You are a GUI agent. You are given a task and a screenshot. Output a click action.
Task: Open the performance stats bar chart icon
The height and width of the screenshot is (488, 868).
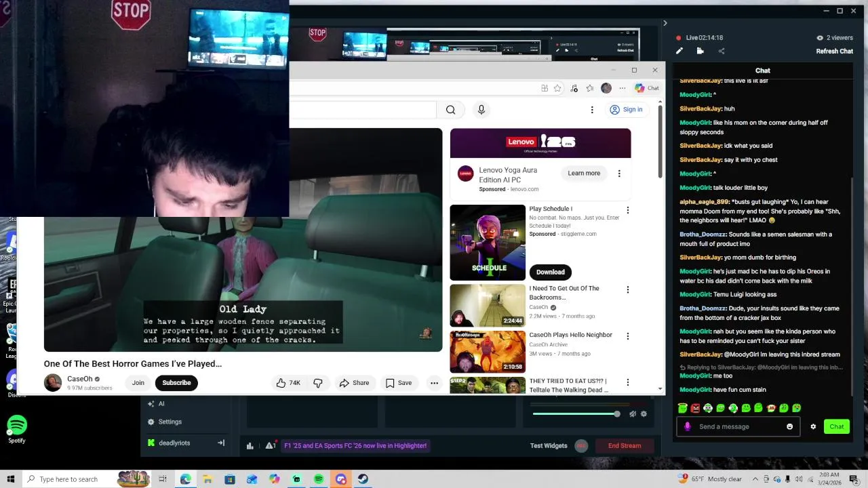click(250, 445)
